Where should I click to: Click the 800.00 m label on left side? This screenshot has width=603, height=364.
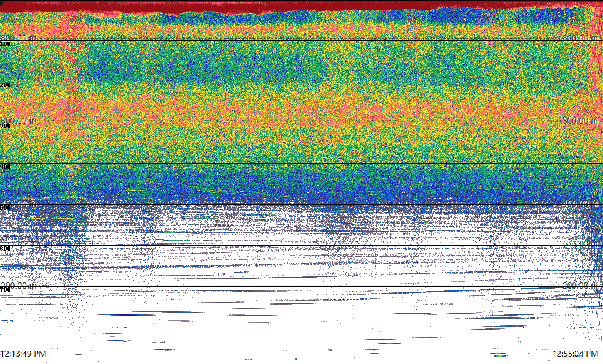pyautogui.click(x=18, y=37)
